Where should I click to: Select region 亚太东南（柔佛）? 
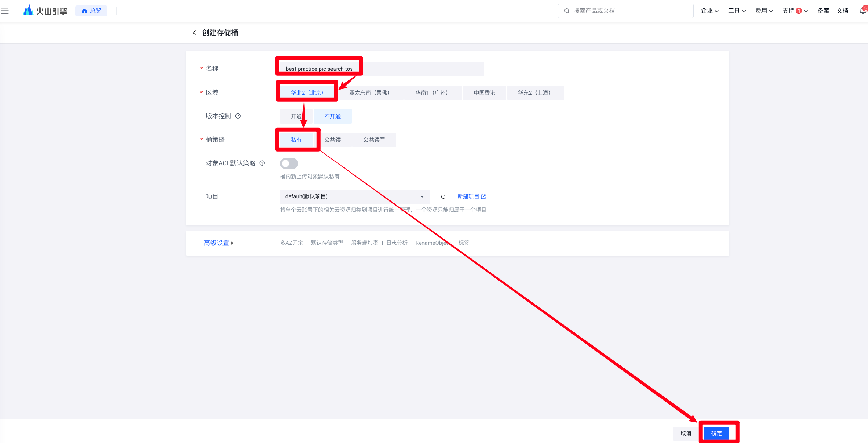pyautogui.click(x=370, y=93)
